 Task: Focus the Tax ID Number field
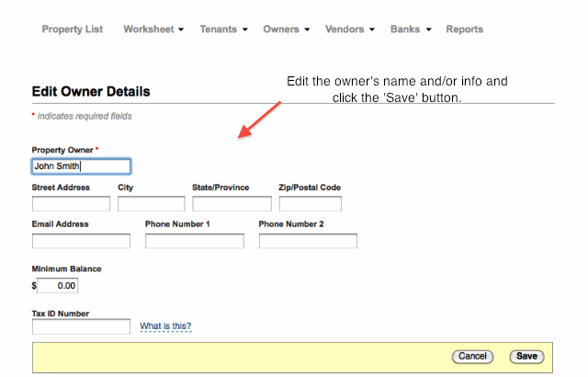pyautogui.click(x=82, y=326)
